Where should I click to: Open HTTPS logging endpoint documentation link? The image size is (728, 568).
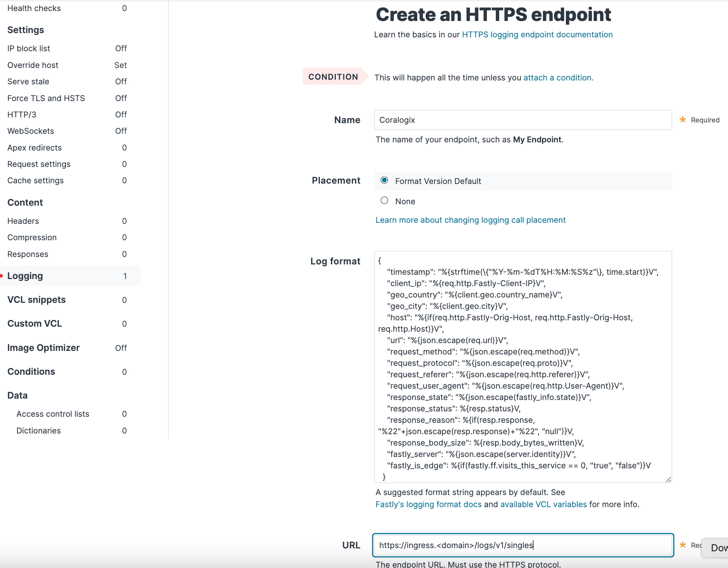[x=537, y=35]
